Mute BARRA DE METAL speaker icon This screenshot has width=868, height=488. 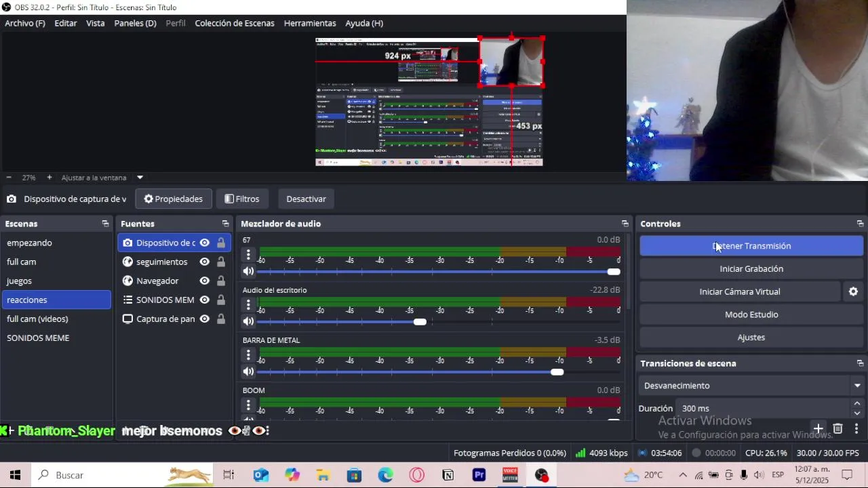pyautogui.click(x=248, y=372)
